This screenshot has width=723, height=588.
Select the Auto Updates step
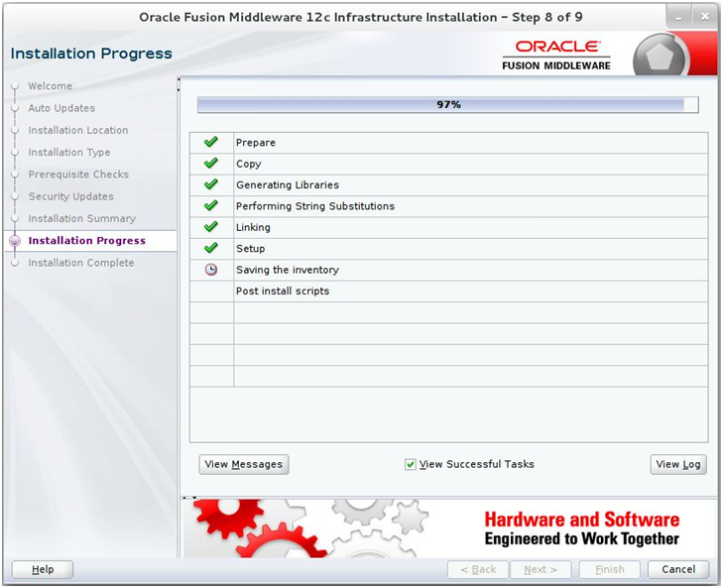(61, 108)
